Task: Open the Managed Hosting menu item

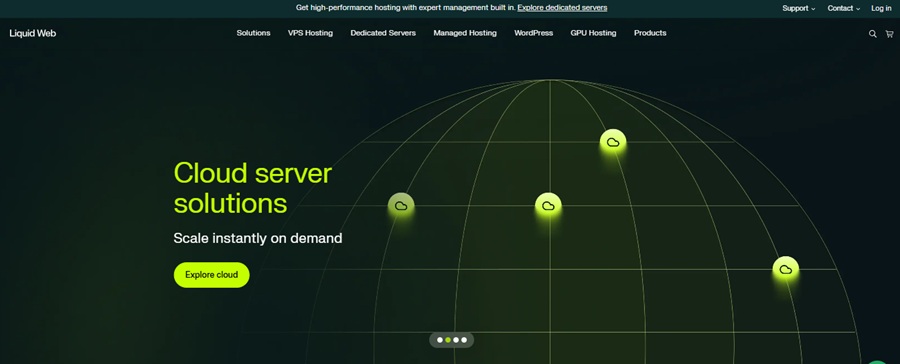Action: (465, 33)
